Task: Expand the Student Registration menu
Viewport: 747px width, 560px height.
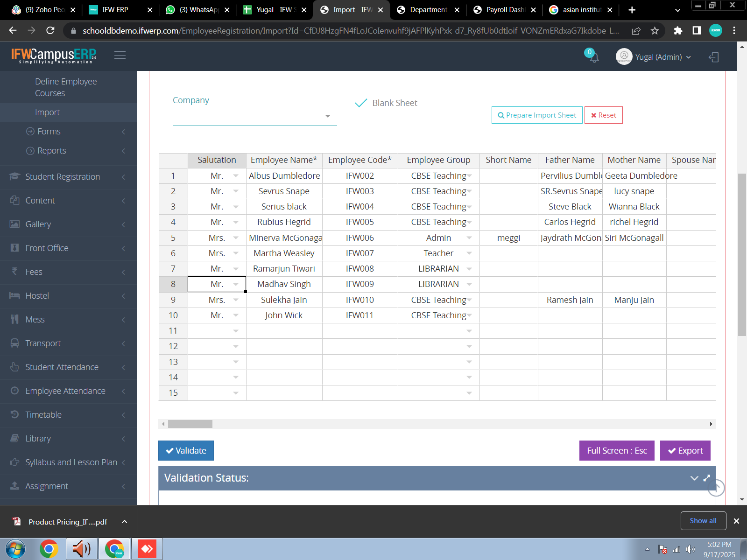Action: (69, 177)
